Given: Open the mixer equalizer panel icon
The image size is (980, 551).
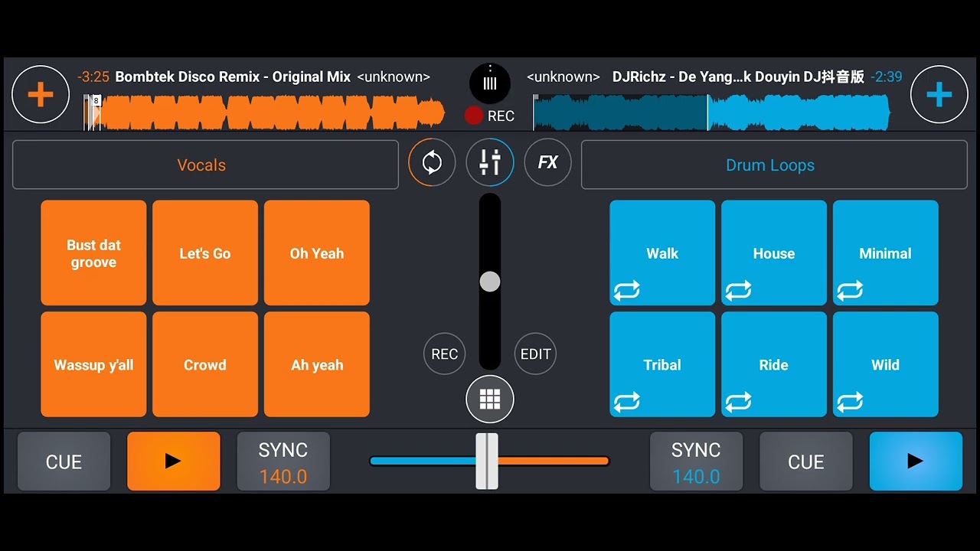Looking at the screenshot, I should pos(490,162).
